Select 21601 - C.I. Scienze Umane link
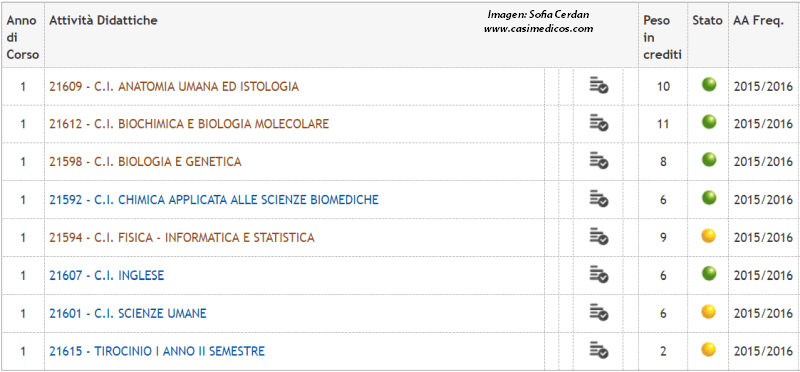 click(128, 313)
